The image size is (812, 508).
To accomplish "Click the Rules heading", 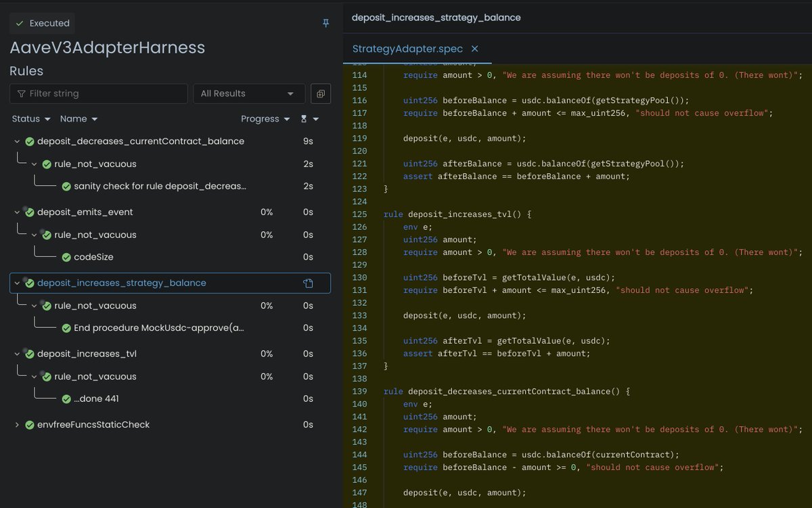I will coord(26,71).
